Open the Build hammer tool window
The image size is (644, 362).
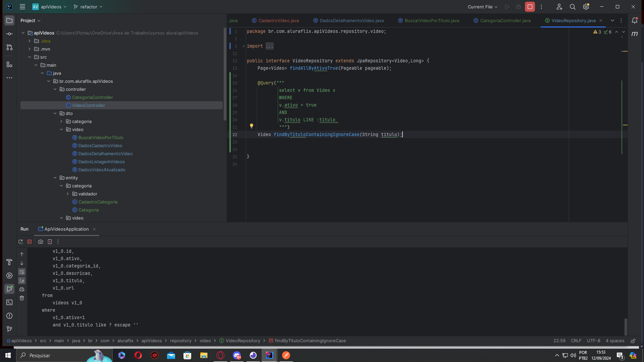[x=9, y=262]
